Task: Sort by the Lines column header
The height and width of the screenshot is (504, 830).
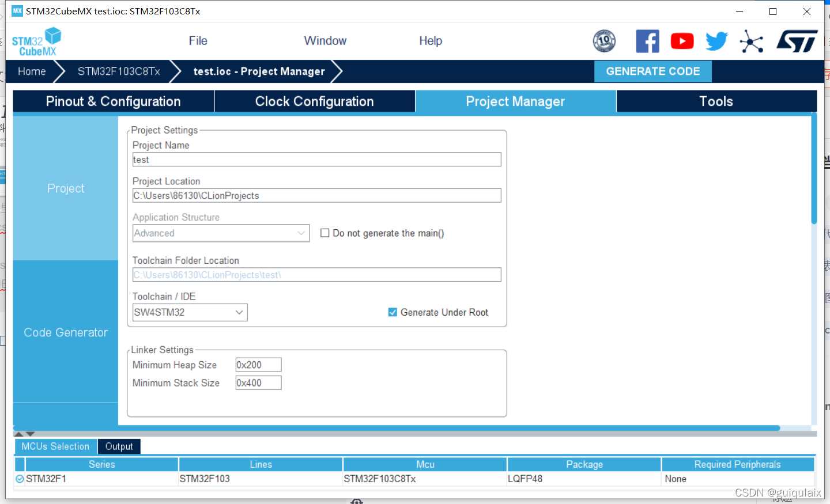Action: coord(261,464)
